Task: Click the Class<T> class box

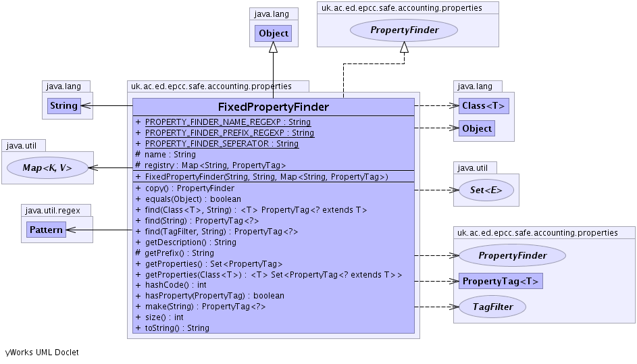Action: (x=483, y=106)
